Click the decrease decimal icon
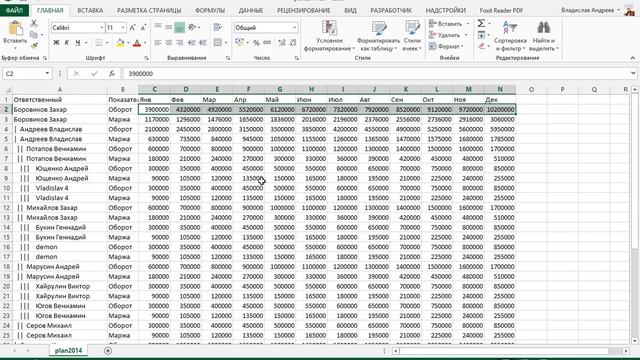 click(x=293, y=42)
